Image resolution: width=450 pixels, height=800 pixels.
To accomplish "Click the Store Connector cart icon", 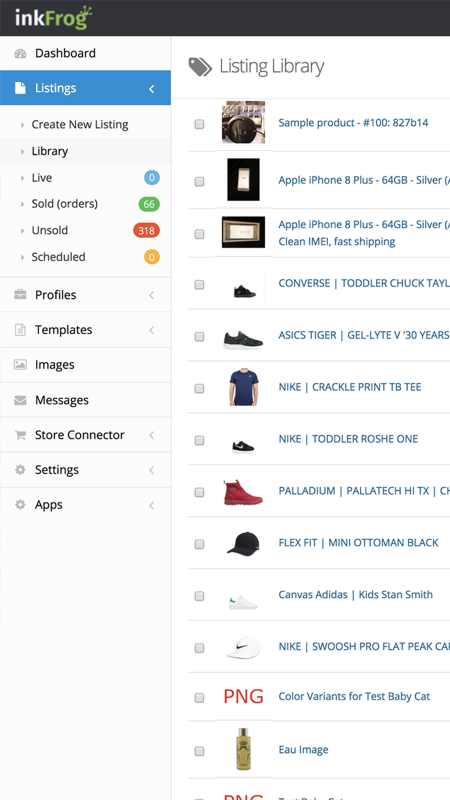I will 20,435.
